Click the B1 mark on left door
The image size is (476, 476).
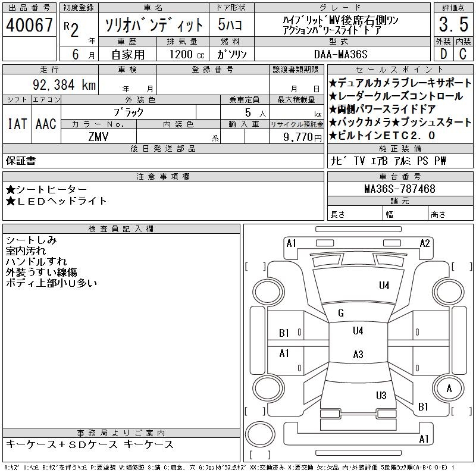284,333
